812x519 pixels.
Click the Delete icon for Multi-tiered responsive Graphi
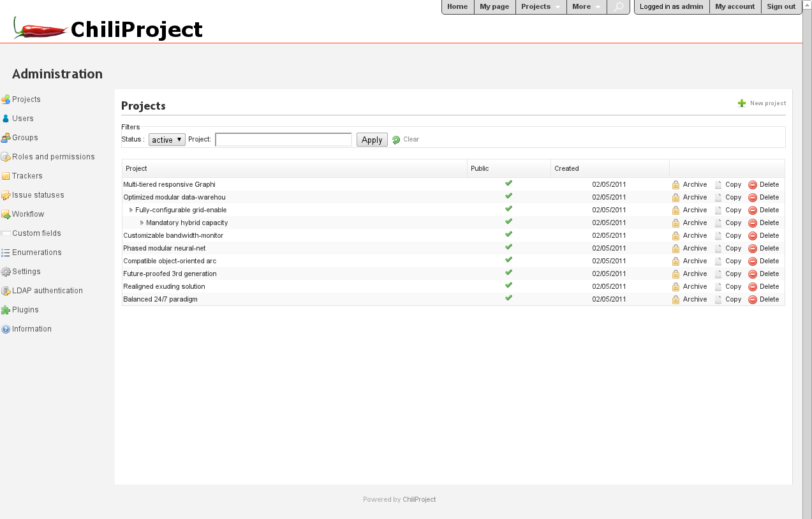(753, 185)
